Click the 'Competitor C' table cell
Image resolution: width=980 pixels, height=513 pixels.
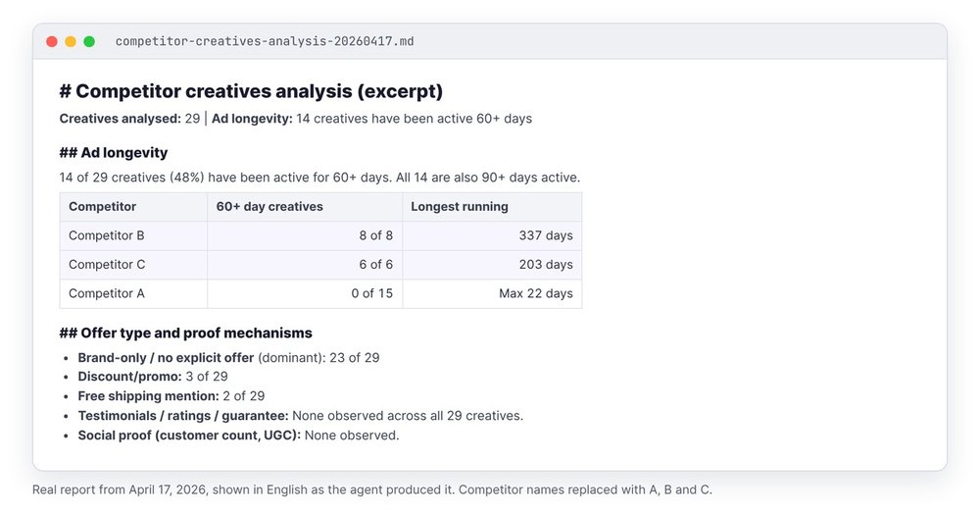click(133, 265)
